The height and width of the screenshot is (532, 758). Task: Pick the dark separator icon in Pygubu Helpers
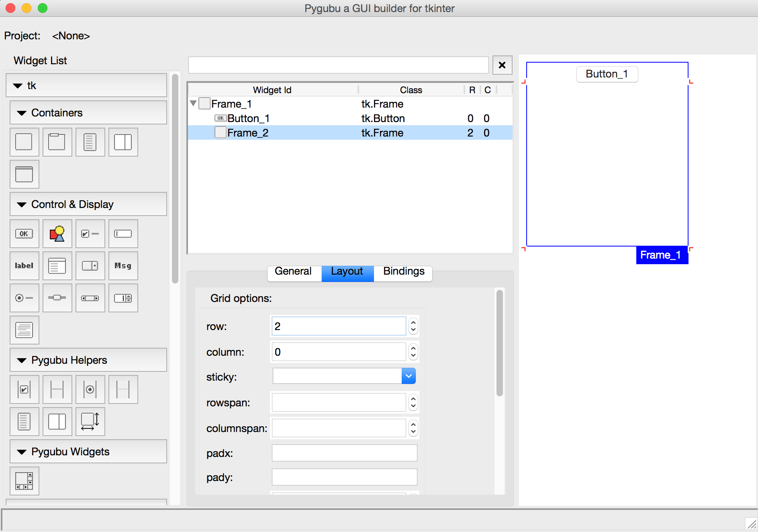[57, 389]
